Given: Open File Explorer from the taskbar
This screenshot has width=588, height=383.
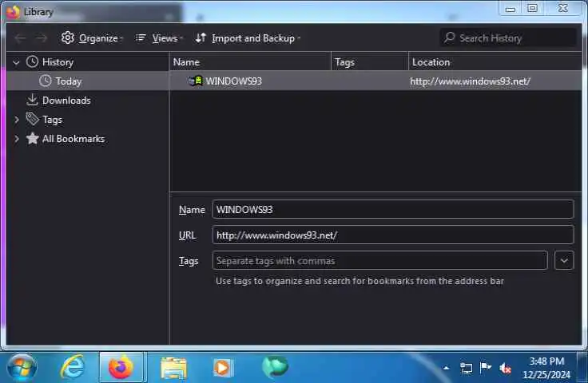Looking at the screenshot, I should point(173,368).
